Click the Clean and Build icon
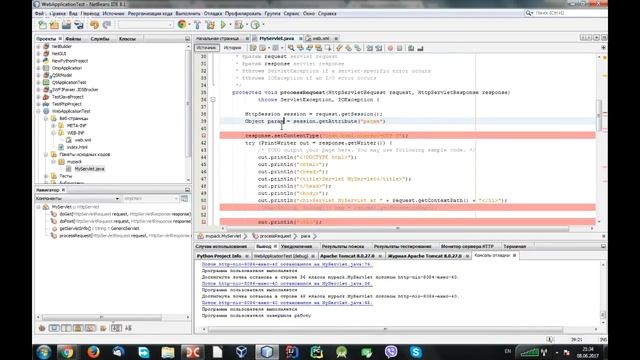 click(210, 25)
